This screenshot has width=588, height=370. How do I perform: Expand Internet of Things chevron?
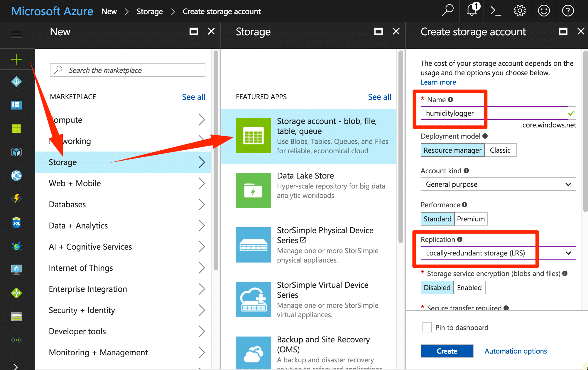pos(202,268)
